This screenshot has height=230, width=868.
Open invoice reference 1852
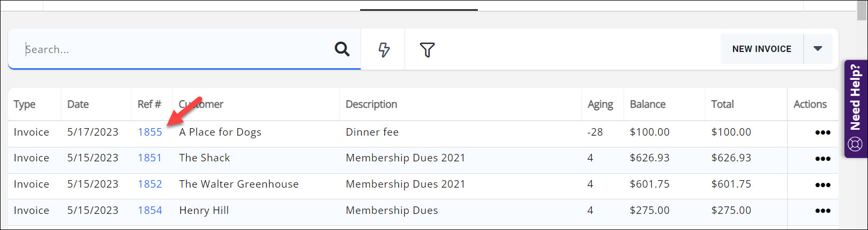click(x=150, y=184)
